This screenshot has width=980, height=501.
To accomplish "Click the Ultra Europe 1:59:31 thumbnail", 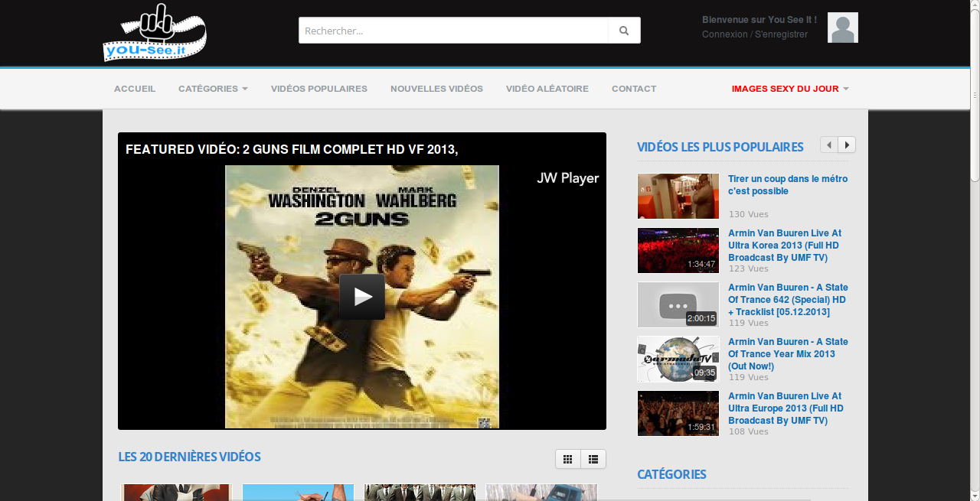I will tap(678, 414).
